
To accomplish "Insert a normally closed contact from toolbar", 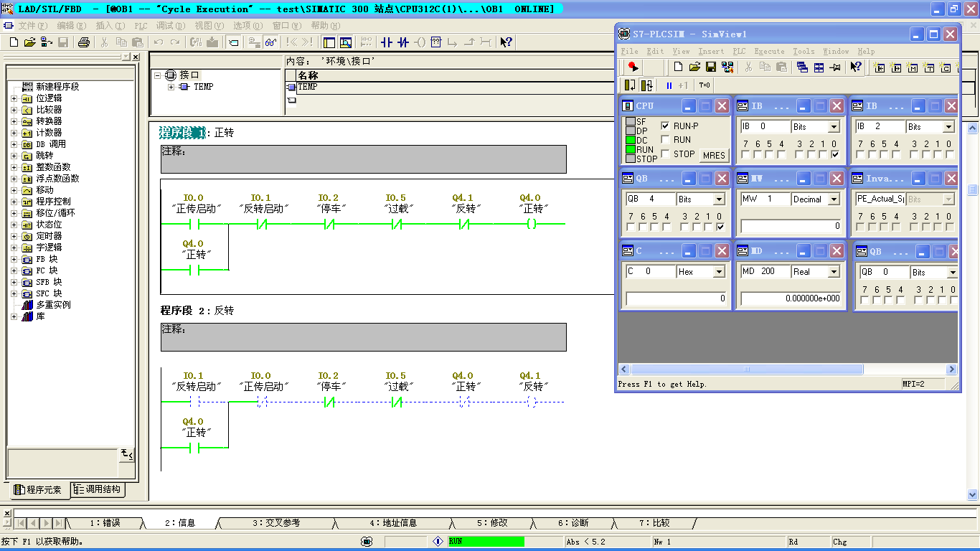I will pyautogui.click(x=403, y=42).
